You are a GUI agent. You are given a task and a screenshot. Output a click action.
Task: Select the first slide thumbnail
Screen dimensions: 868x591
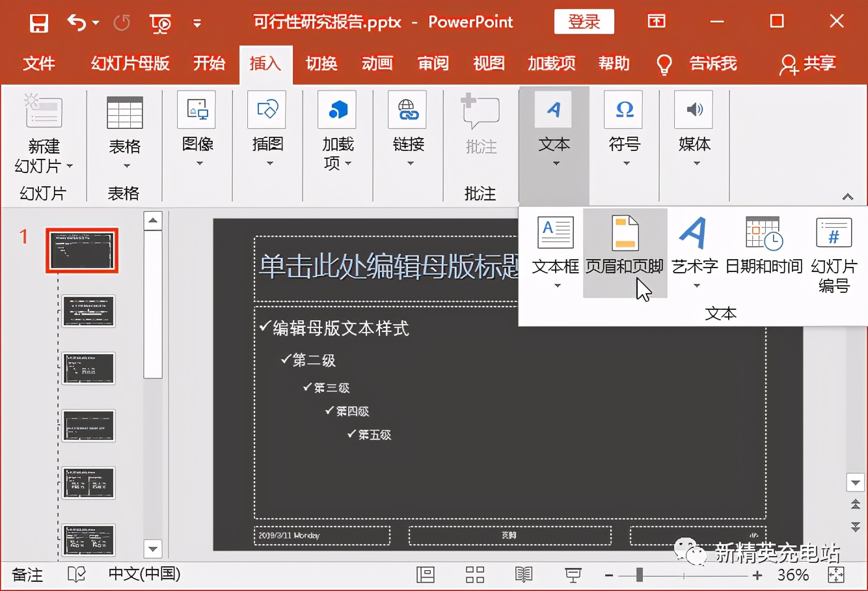click(x=82, y=250)
